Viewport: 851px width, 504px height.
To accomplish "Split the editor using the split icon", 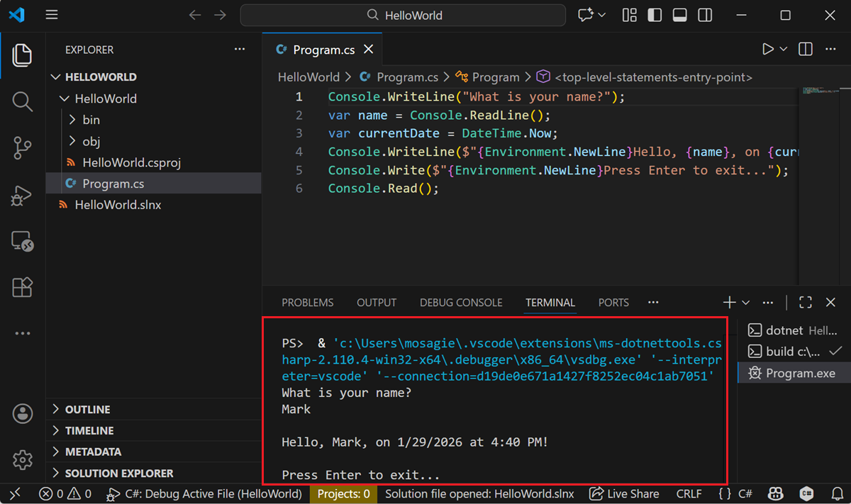I will 804,49.
